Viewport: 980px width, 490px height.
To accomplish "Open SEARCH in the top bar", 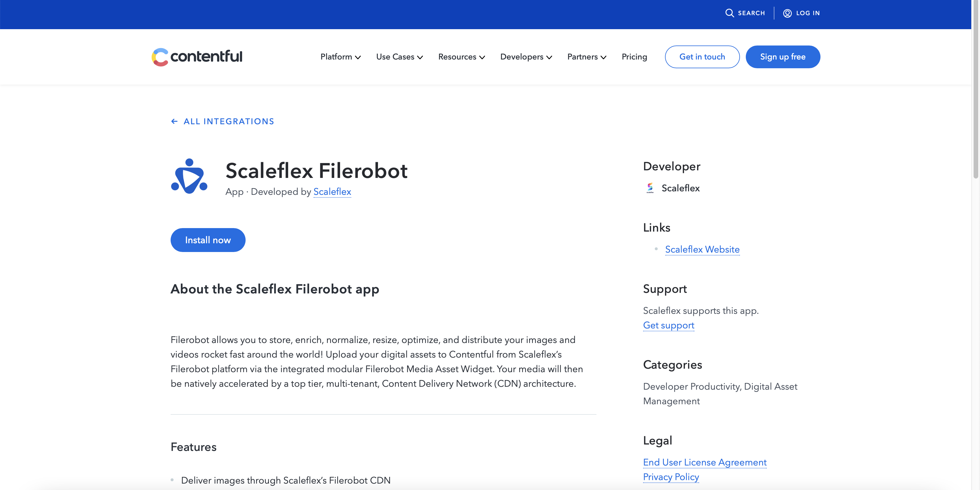I will 745,13.
